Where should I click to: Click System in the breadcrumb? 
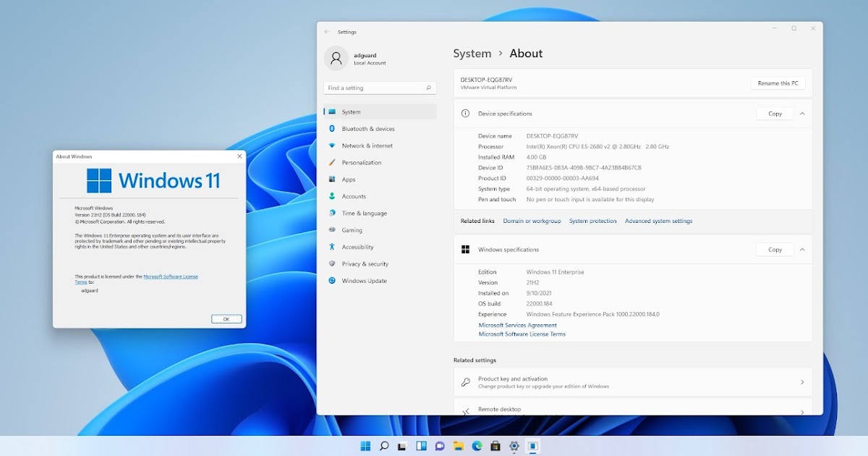click(472, 54)
